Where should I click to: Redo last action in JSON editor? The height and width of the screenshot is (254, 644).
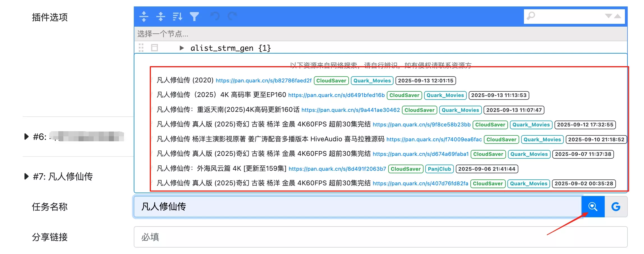point(232,16)
